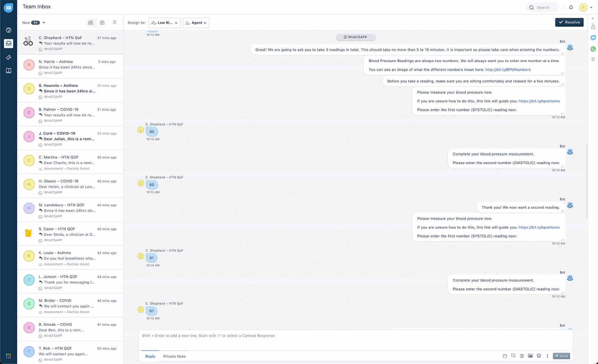This screenshot has width=598, height=364.
Task: Select the Private Note tab
Action: pos(174,356)
